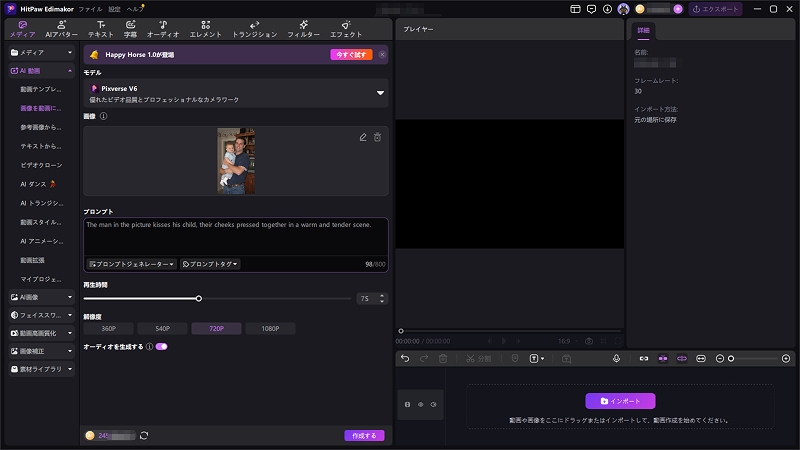Click the duration stepper showing 7S
The height and width of the screenshot is (450, 800).
(372, 298)
